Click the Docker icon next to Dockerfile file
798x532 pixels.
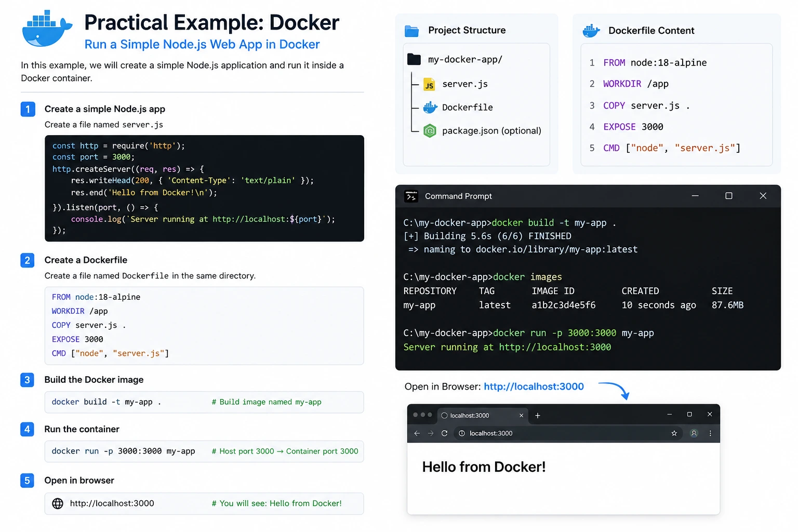coord(430,108)
